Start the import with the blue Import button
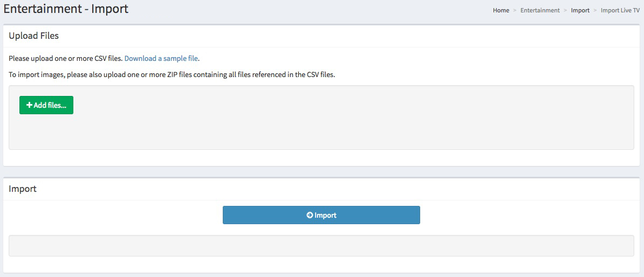 (321, 215)
